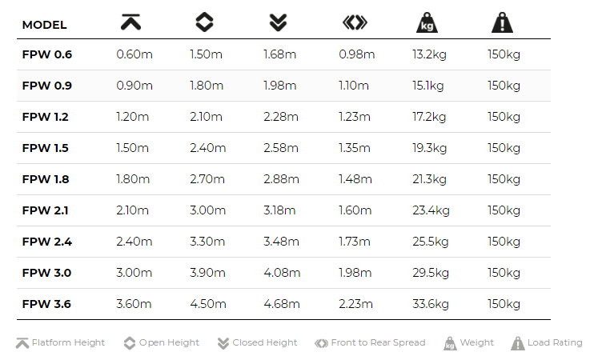The width and height of the screenshot is (598, 364).
Task: Select the FPW 3.6 model name
Action: click(46, 304)
